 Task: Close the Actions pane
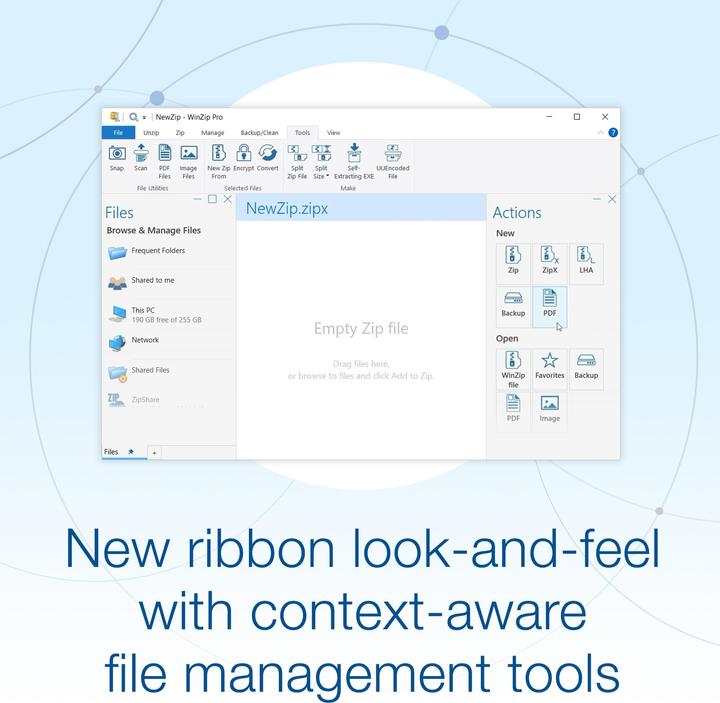(x=612, y=199)
